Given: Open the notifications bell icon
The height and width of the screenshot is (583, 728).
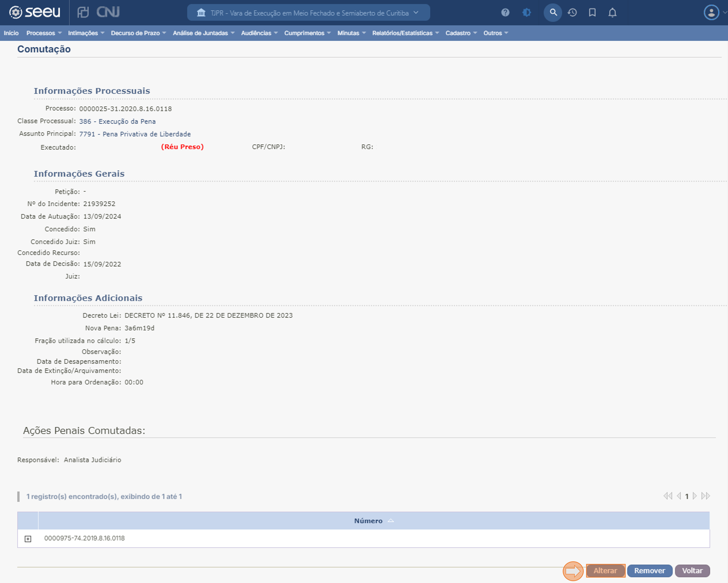Looking at the screenshot, I should pos(612,12).
